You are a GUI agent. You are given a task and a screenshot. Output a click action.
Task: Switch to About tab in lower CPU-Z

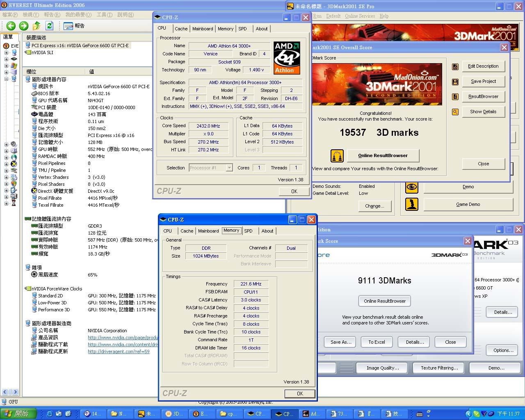pos(267,231)
